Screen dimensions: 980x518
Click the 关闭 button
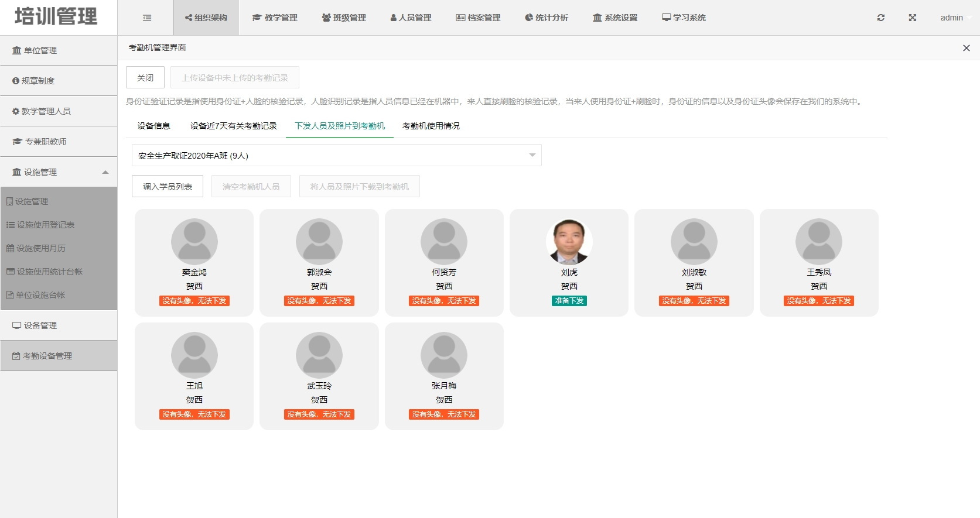point(145,78)
